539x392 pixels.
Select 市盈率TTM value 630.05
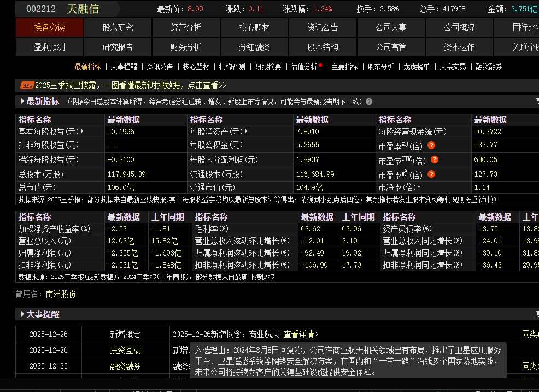(x=486, y=159)
